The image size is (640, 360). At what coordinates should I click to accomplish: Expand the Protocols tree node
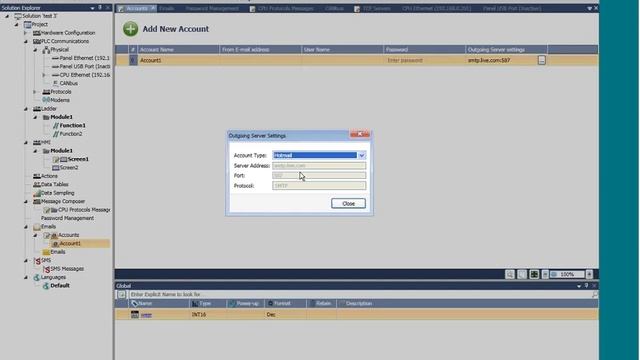[x=35, y=92]
